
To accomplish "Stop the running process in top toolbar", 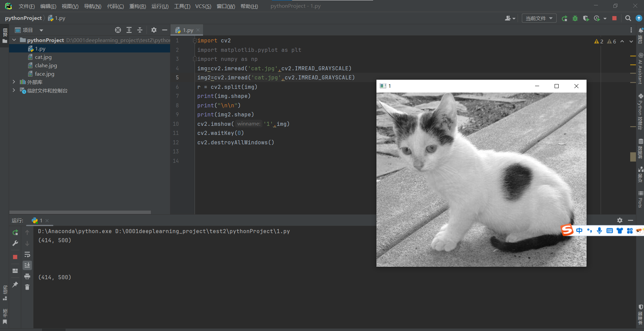I will tap(614, 19).
